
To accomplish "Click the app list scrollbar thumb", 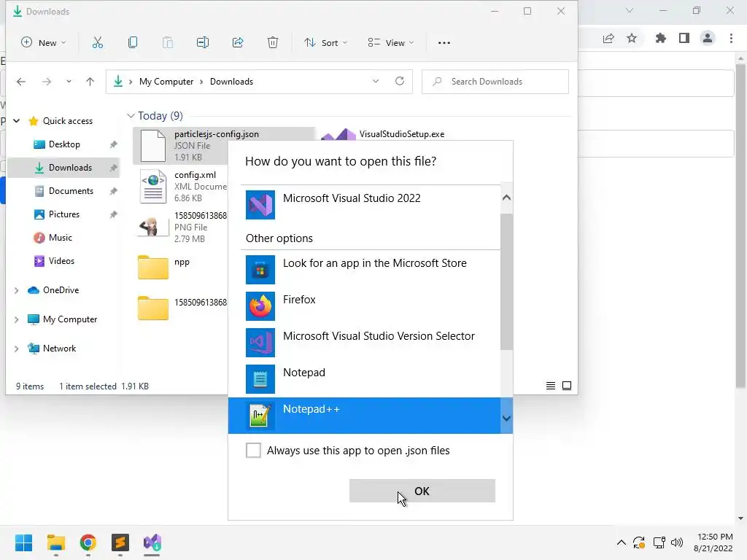I will (x=506, y=281).
